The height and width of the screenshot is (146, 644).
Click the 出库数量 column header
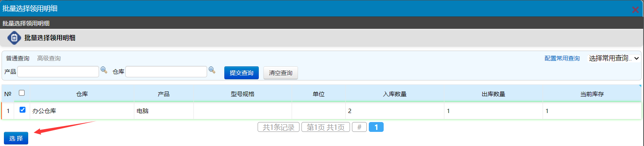click(x=494, y=94)
